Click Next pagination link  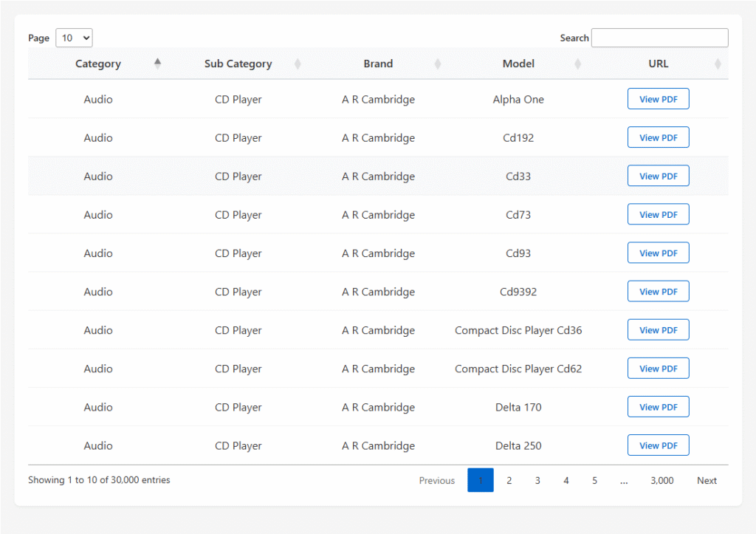[707, 480]
